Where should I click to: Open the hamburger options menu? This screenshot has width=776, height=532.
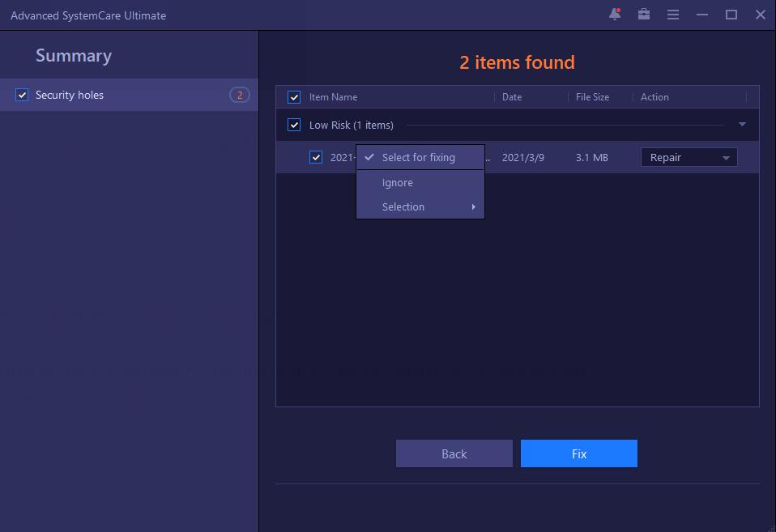(672, 15)
